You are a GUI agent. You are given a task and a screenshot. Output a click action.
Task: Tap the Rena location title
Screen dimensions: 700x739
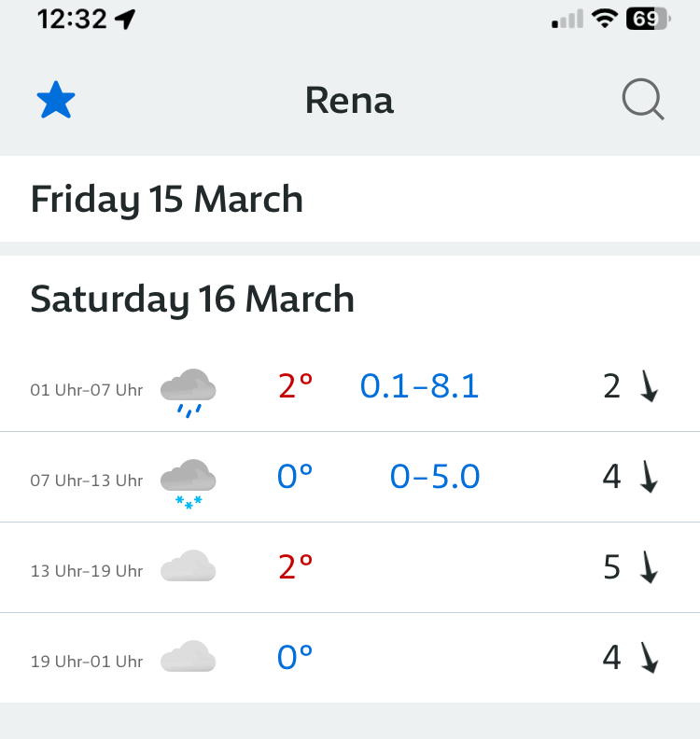(x=349, y=101)
